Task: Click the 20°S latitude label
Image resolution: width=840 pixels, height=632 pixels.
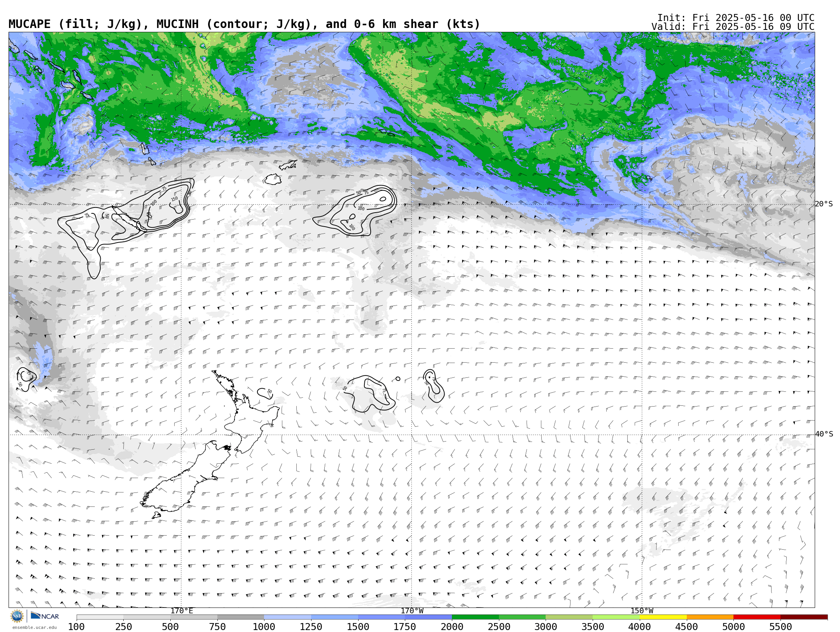Action: pos(824,204)
